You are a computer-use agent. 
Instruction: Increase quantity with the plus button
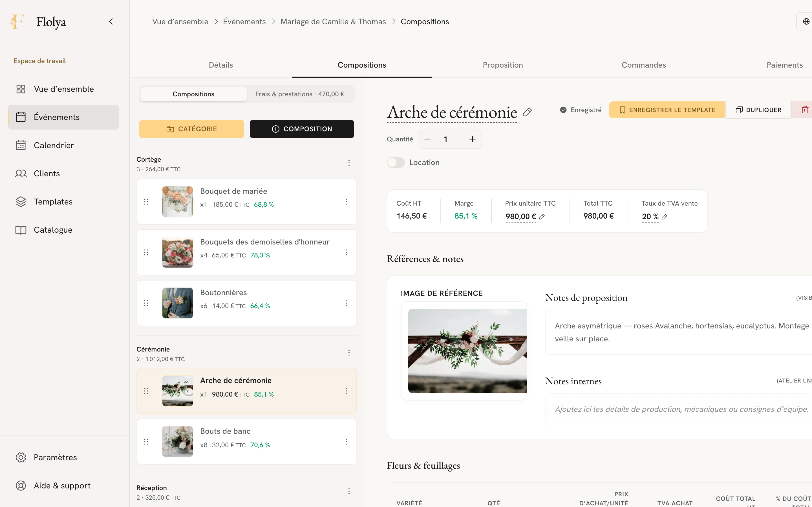coord(472,139)
